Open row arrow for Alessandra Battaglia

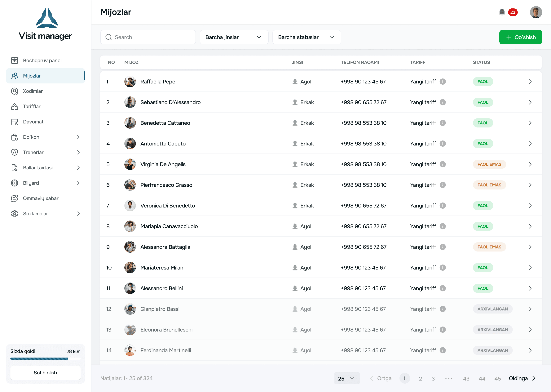click(530, 247)
